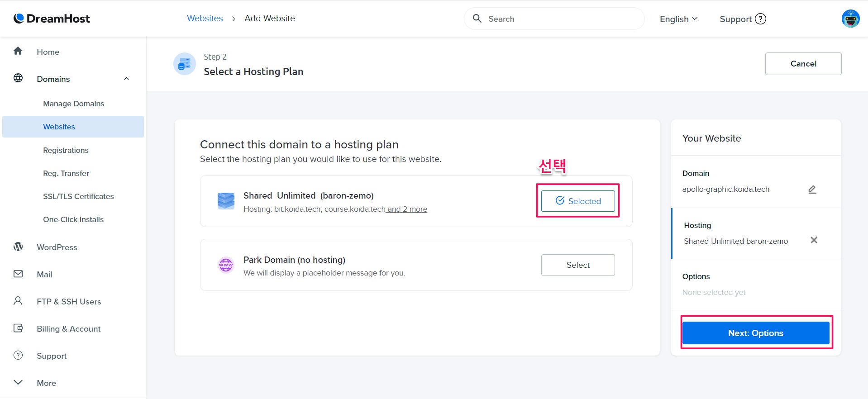Click the sidebar Support question icon

pos(18,356)
